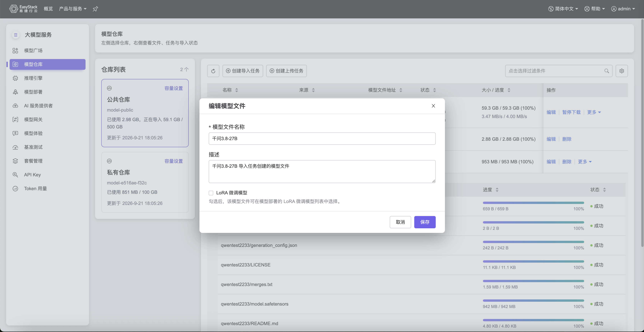This screenshot has width=644, height=332.
Task: Click the model.safetensors progress bar
Action: (x=533, y=301)
